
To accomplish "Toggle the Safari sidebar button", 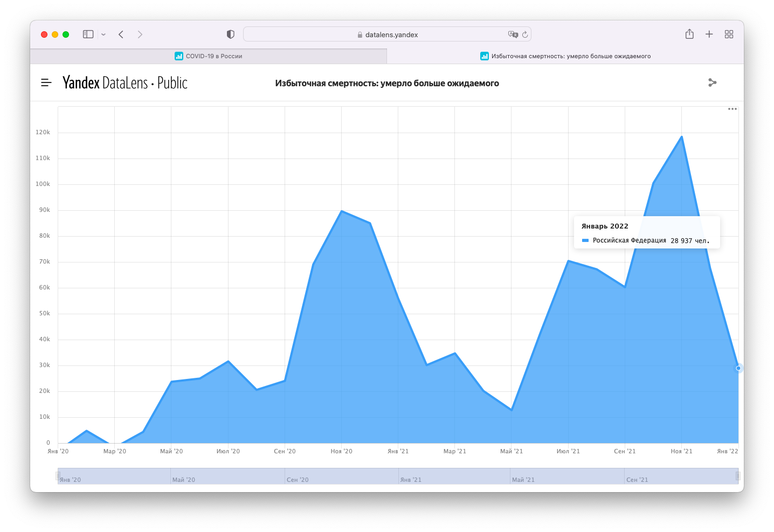I will [x=88, y=34].
